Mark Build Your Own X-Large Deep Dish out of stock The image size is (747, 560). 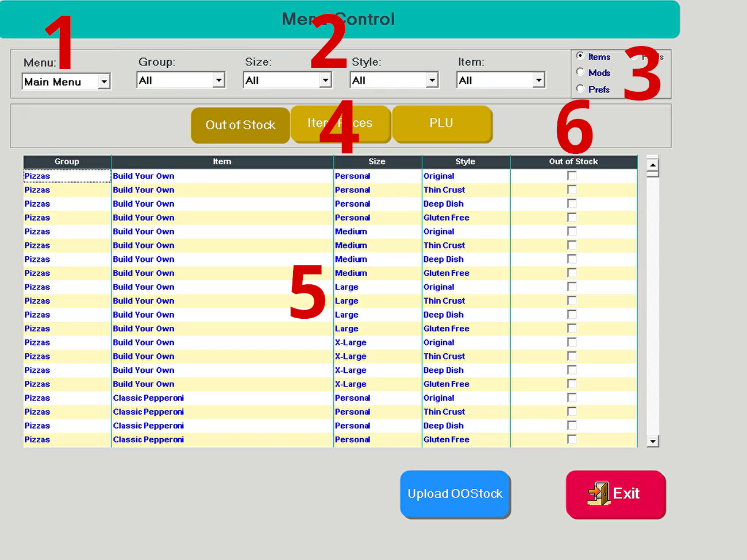pyautogui.click(x=572, y=370)
